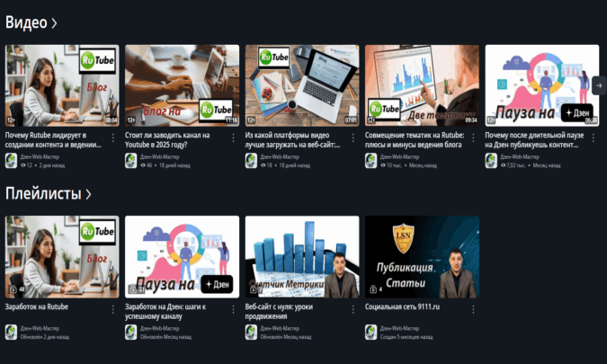This screenshot has height=364, width=607.
Task: Click channel name under 'Почему Rutube лидирует' video
Action: pyautogui.click(x=40, y=157)
